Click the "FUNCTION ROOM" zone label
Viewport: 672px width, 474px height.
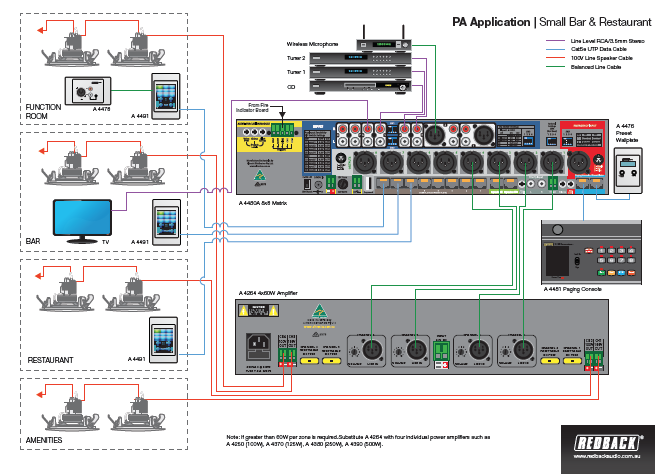click(43, 111)
